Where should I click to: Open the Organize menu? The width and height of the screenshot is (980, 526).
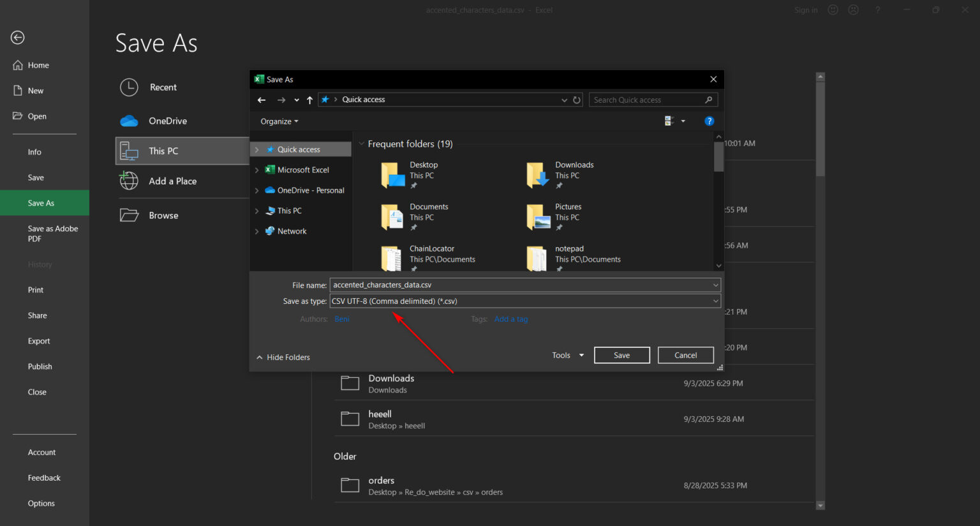tap(279, 121)
